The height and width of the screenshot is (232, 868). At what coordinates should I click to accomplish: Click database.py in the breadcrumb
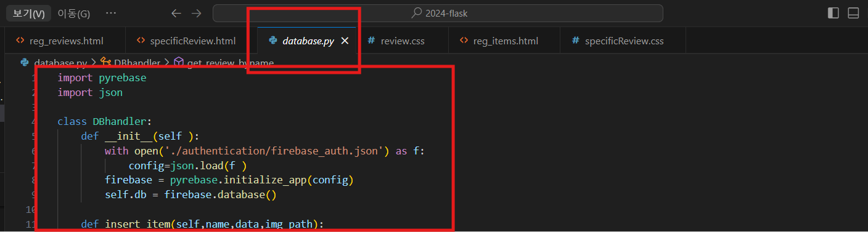[60, 63]
